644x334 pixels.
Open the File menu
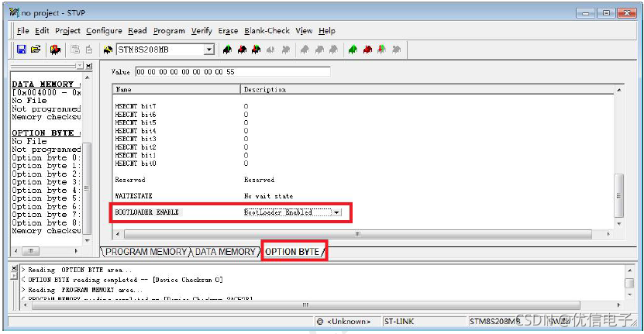click(23, 31)
